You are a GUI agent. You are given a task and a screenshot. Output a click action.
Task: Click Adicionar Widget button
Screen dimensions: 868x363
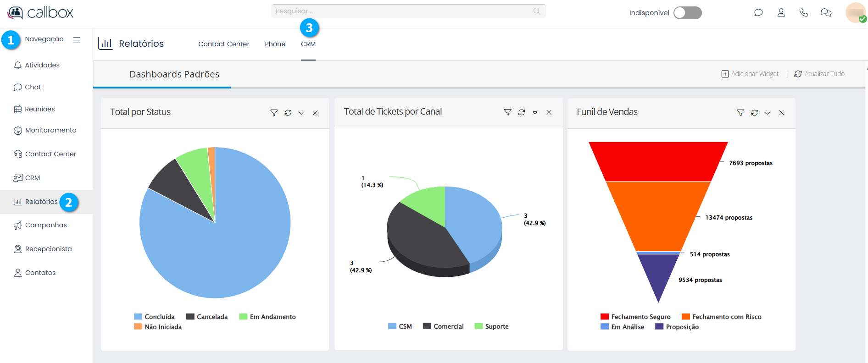coord(750,74)
